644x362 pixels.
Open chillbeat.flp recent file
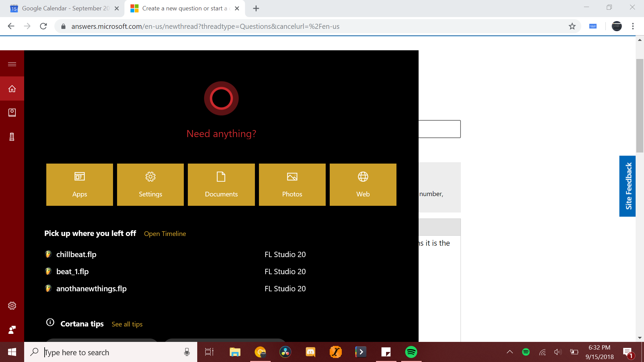point(76,254)
